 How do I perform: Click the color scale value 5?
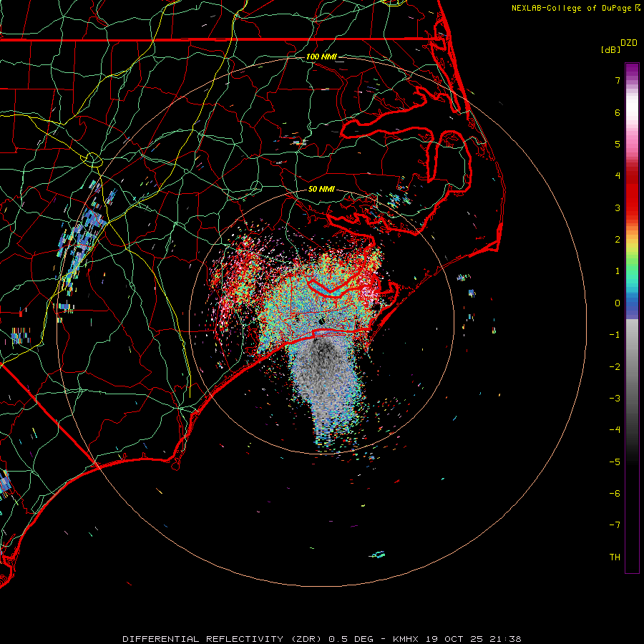point(618,144)
